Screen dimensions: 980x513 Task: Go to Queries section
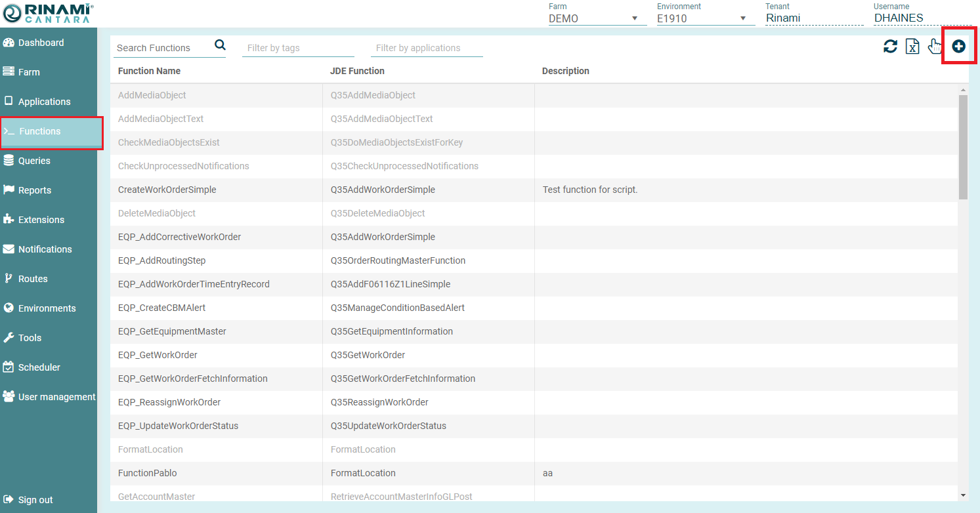coord(34,161)
